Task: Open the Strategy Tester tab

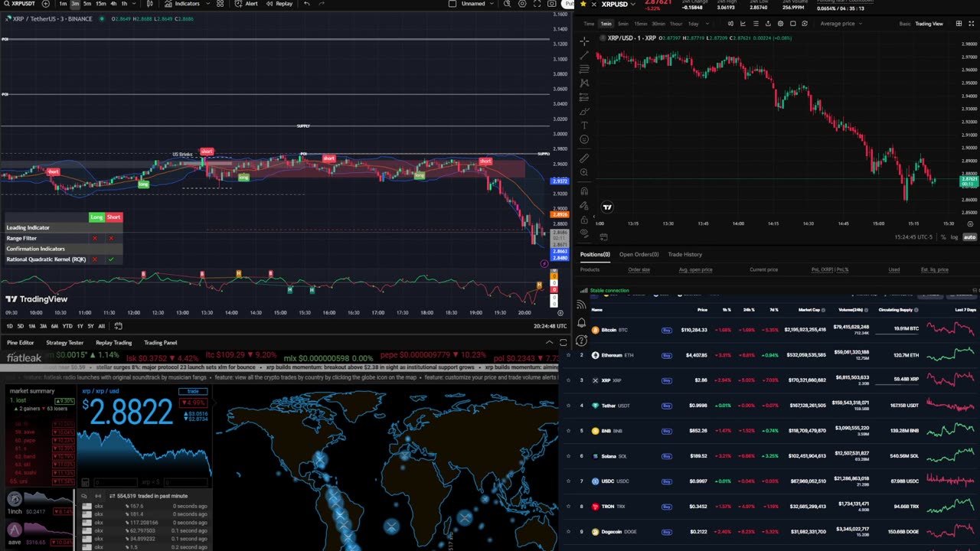Action: tap(65, 343)
